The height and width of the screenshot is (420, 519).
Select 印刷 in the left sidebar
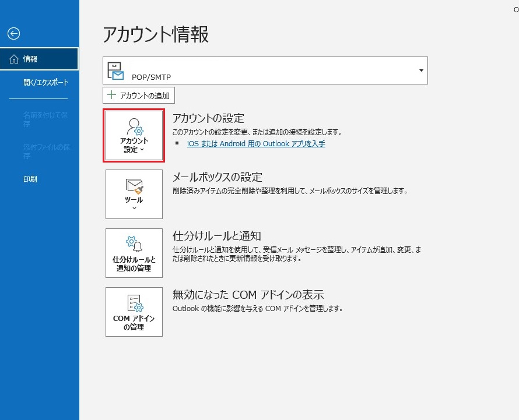(x=30, y=179)
